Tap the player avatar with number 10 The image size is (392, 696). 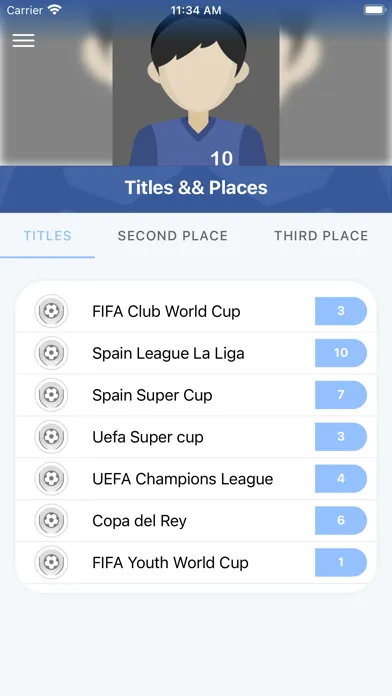(x=196, y=89)
